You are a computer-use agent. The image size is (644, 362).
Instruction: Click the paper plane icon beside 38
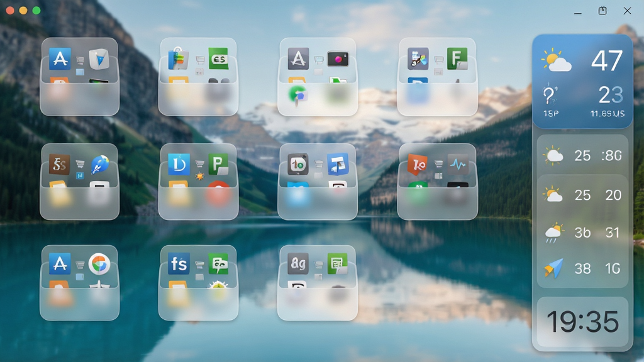[x=553, y=268]
